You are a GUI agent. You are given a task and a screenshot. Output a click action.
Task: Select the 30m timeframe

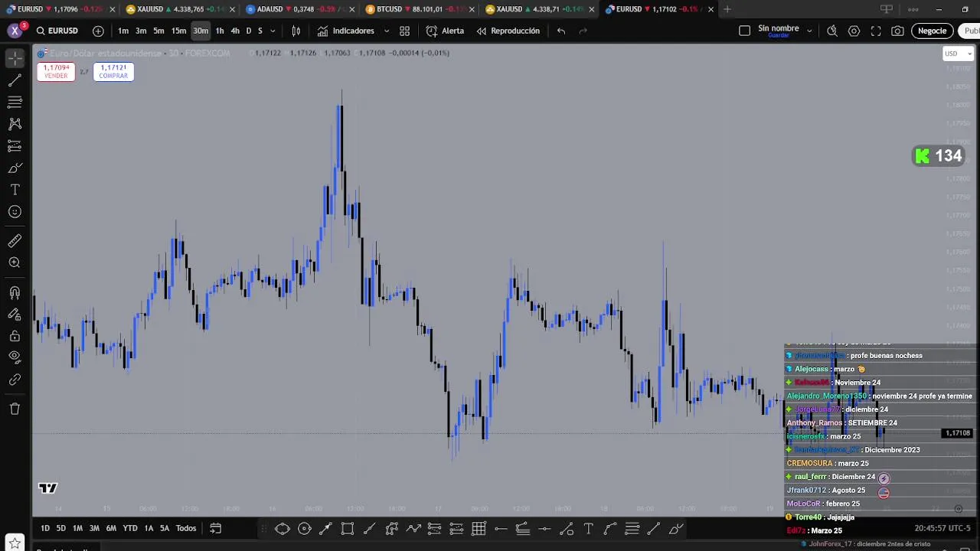click(x=201, y=31)
